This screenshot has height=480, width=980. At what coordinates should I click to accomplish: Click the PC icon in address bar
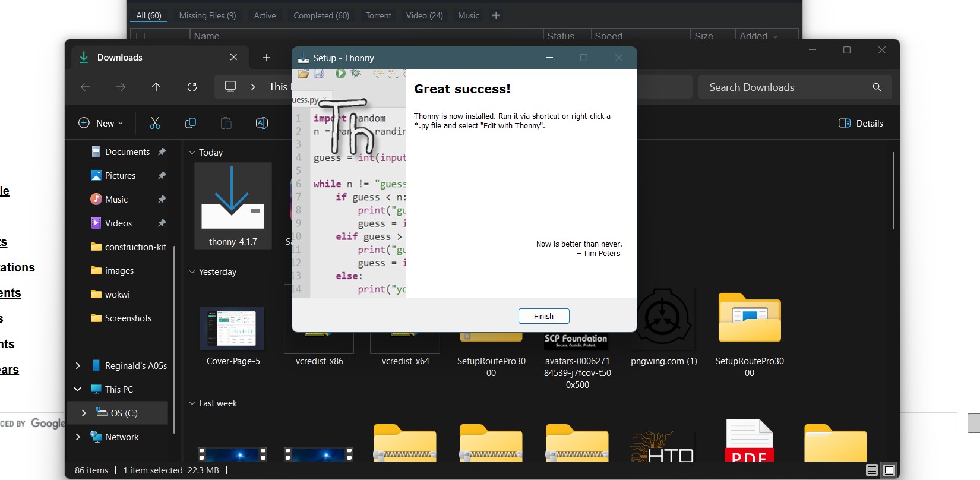230,87
